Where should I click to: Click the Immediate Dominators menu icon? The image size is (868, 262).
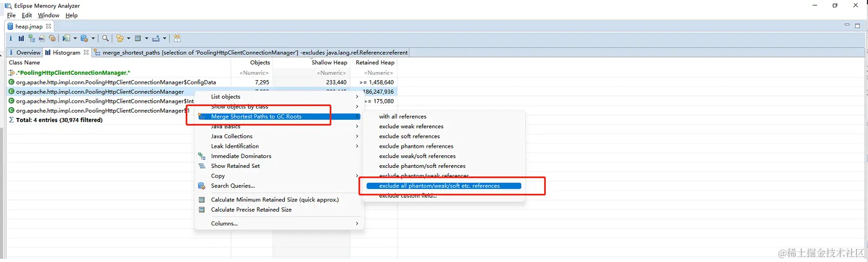[202, 156]
